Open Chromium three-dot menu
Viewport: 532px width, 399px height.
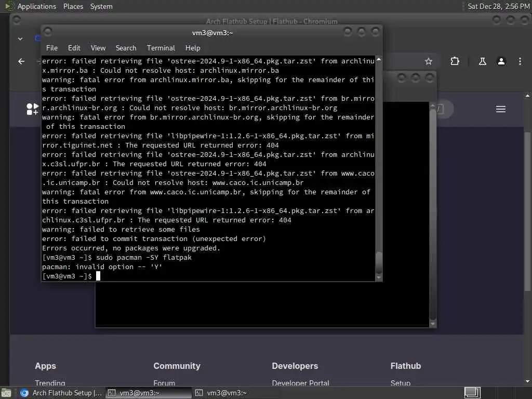[520, 61]
